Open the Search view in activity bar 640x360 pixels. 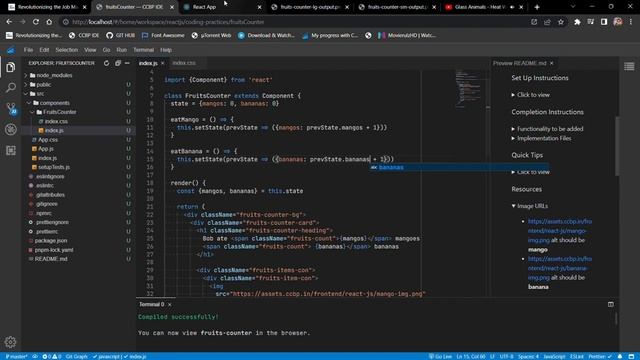pos(11,87)
